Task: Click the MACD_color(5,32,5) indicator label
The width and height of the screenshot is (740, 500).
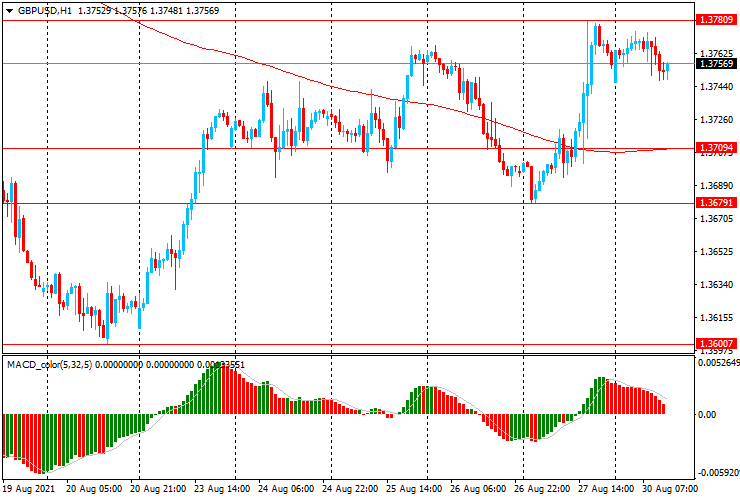Action: (50, 365)
